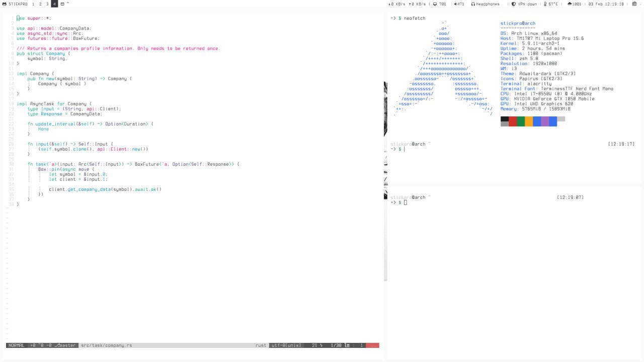Click the neofetch command in terminal

click(415, 18)
